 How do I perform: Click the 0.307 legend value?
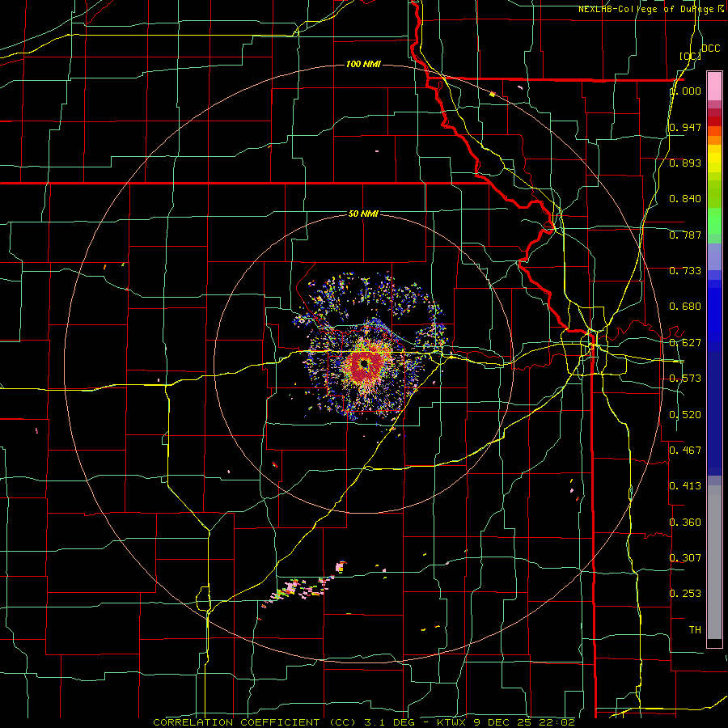tap(685, 558)
